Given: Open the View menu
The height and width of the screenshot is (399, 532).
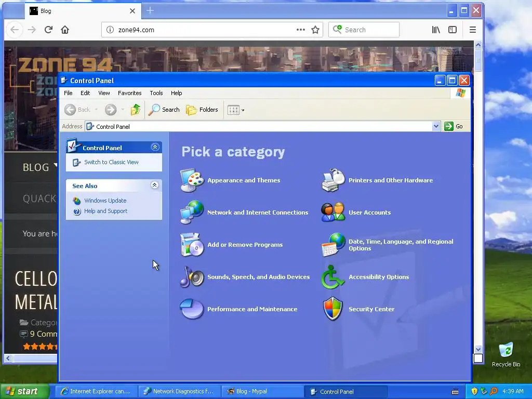Looking at the screenshot, I should pos(104,93).
